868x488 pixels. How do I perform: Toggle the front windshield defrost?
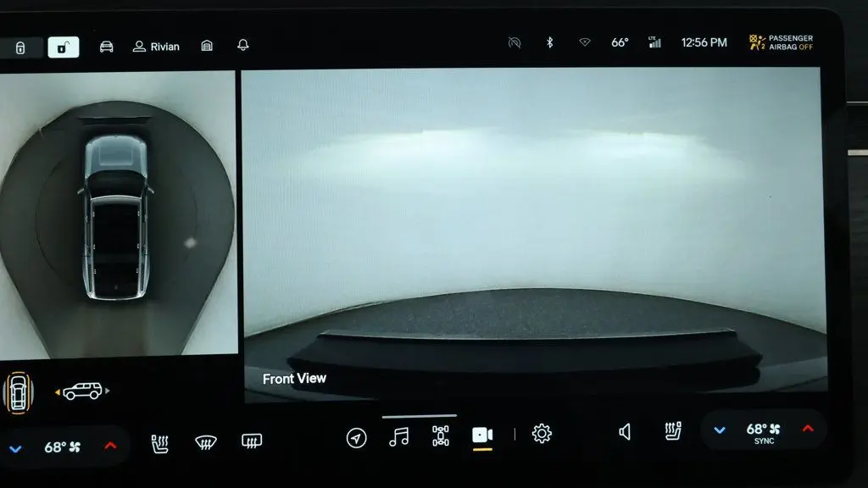coord(205,442)
